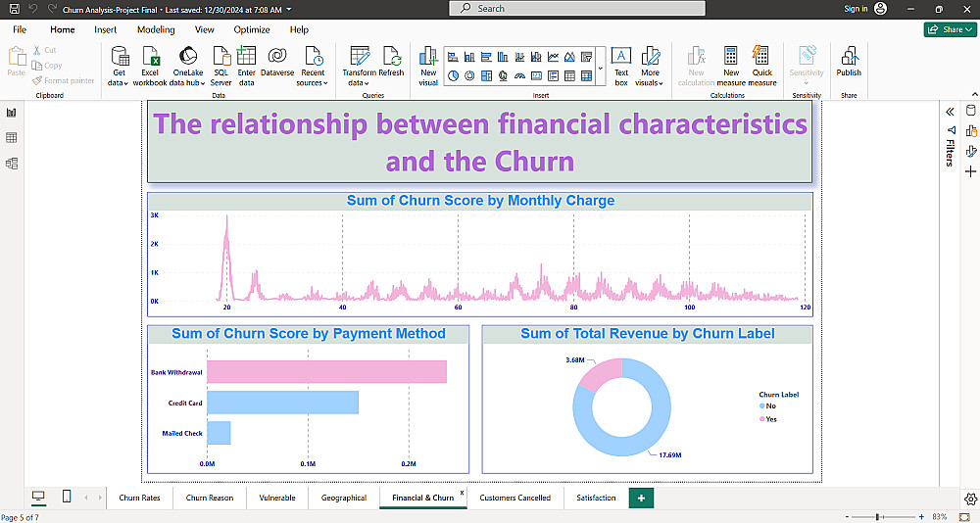Switch to Table view in the left sidebar

(x=11, y=137)
